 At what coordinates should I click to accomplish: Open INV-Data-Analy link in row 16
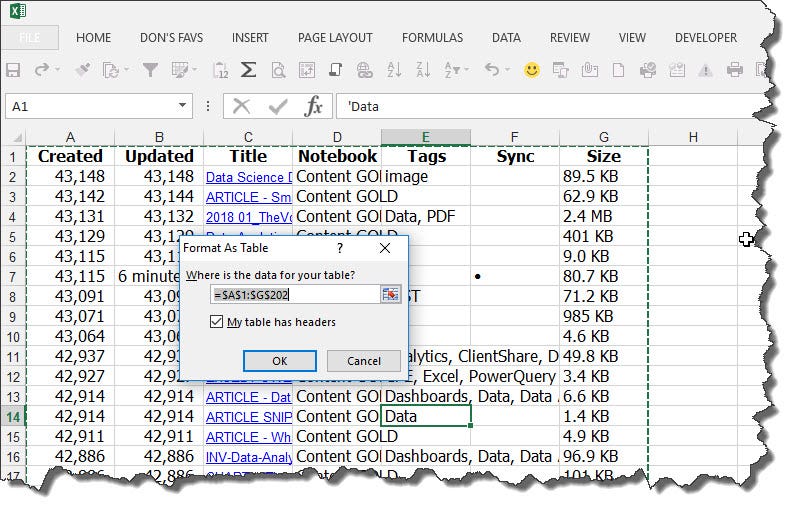click(x=249, y=457)
